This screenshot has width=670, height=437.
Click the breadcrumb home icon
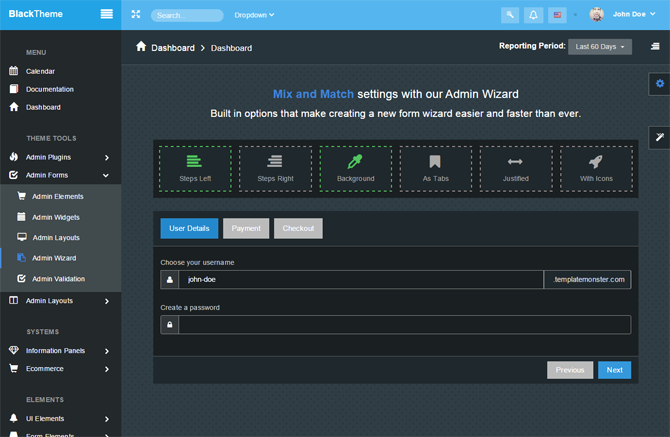(141, 47)
